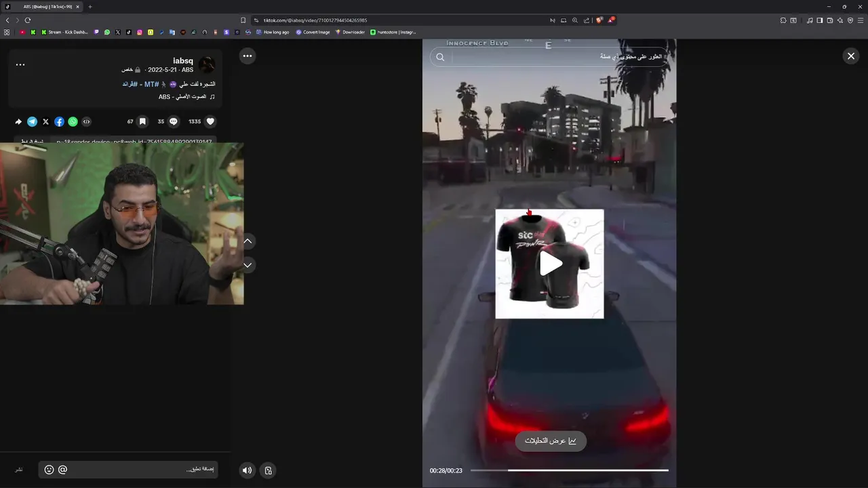Go to the previous video with the up chevron
This screenshot has width=868, height=488.
pyautogui.click(x=248, y=241)
